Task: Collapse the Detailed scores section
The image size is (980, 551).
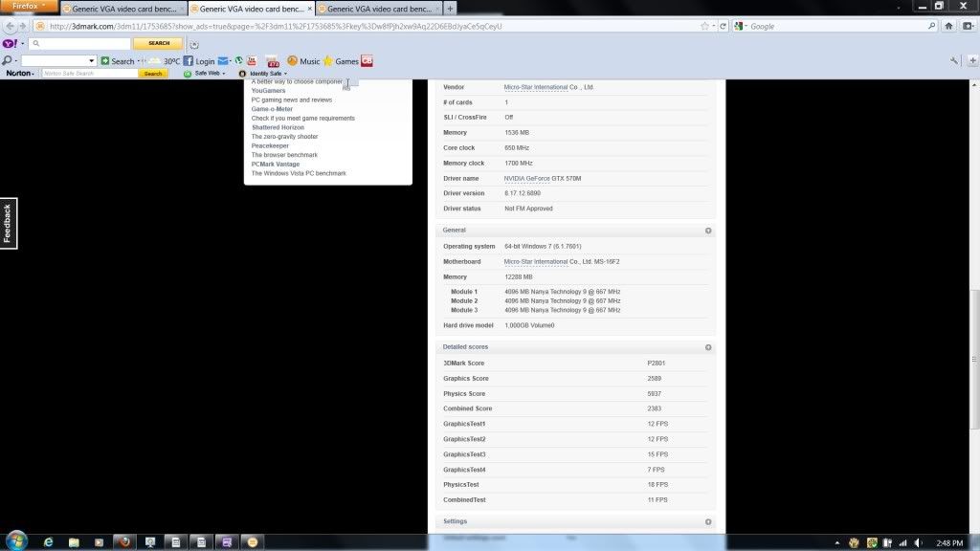Action: click(708, 347)
